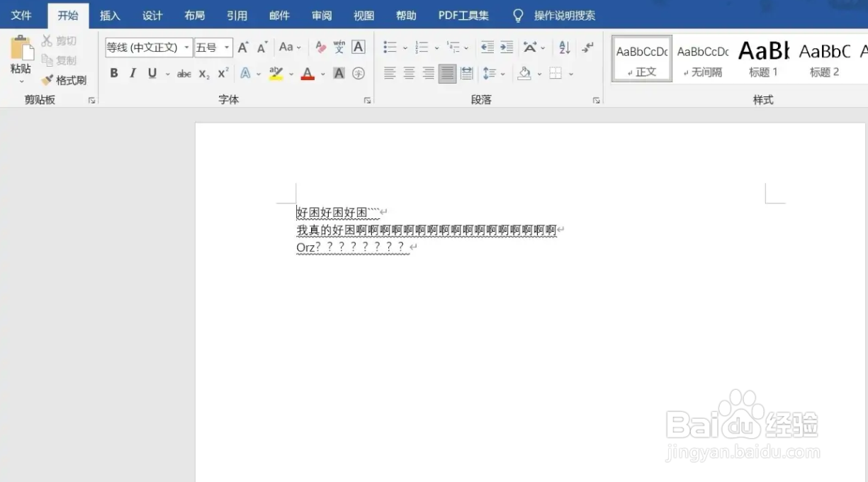Expand the bullets dropdown arrow
This screenshot has height=482, width=868.
(405, 48)
